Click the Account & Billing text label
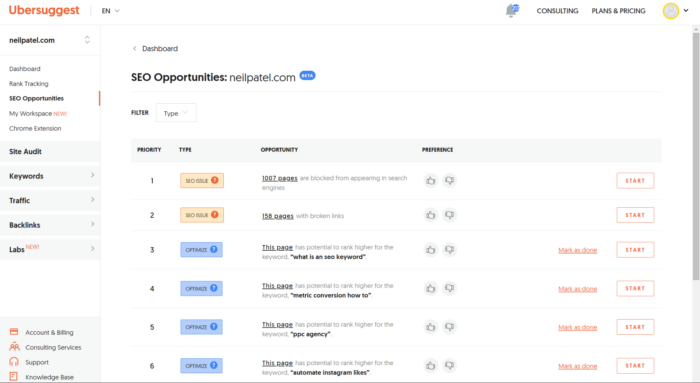This screenshot has height=383, width=700. 49,333
